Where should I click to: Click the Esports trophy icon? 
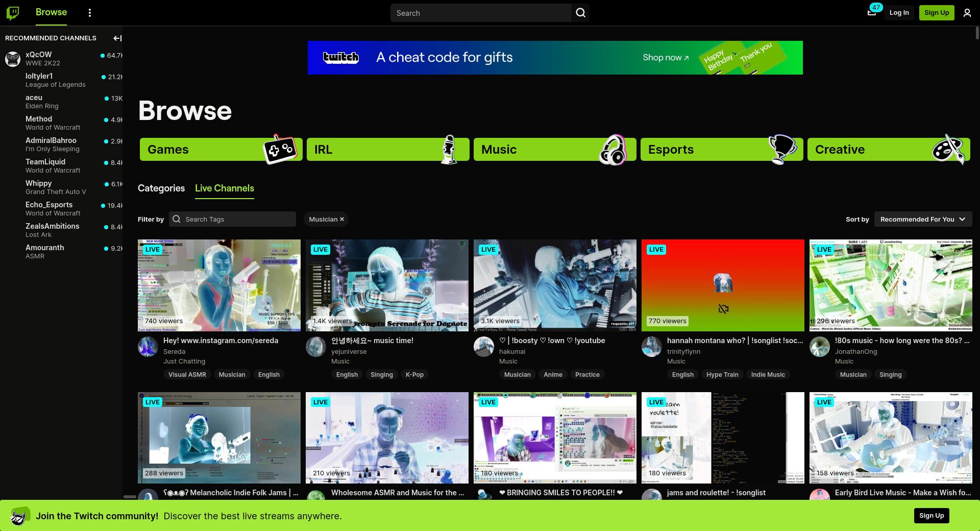pos(782,149)
